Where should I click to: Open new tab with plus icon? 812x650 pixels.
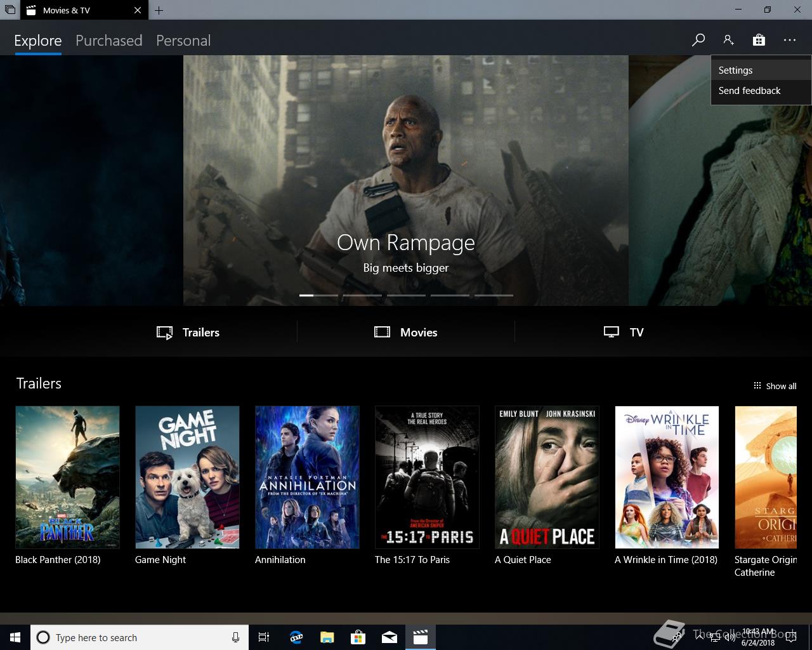[x=159, y=10]
